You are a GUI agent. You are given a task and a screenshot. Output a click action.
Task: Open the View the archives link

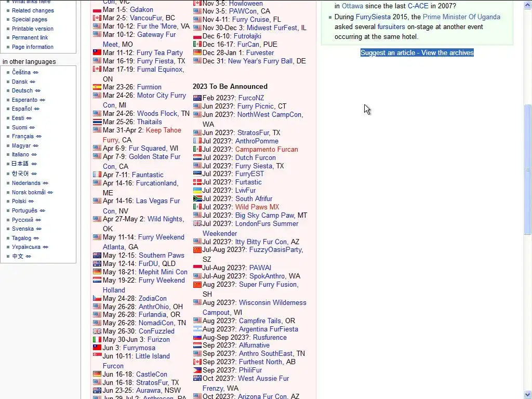pos(447,52)
